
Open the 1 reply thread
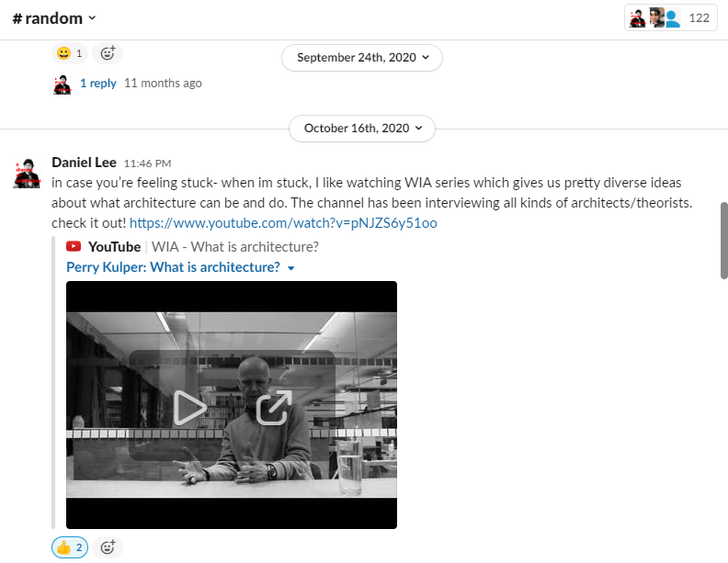tap(97, 83)
